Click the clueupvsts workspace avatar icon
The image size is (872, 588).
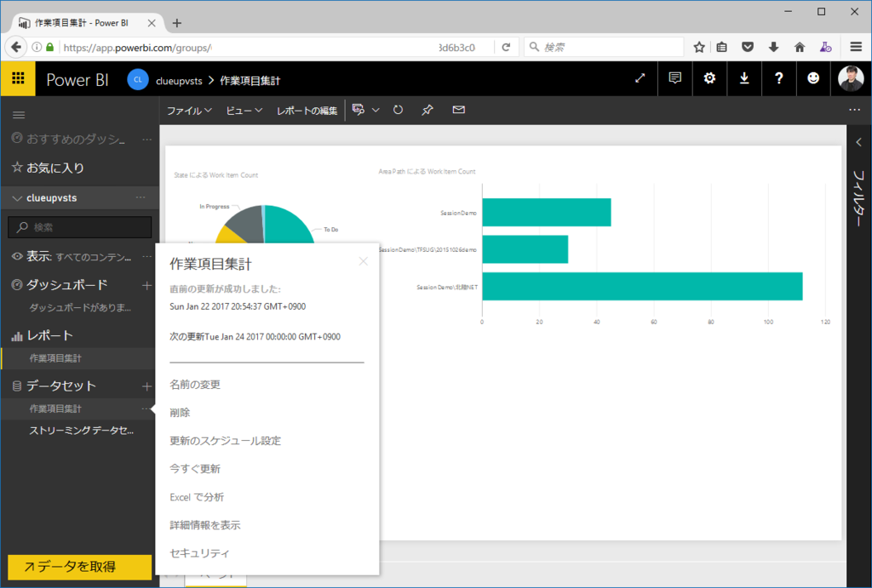pos(138,79)
